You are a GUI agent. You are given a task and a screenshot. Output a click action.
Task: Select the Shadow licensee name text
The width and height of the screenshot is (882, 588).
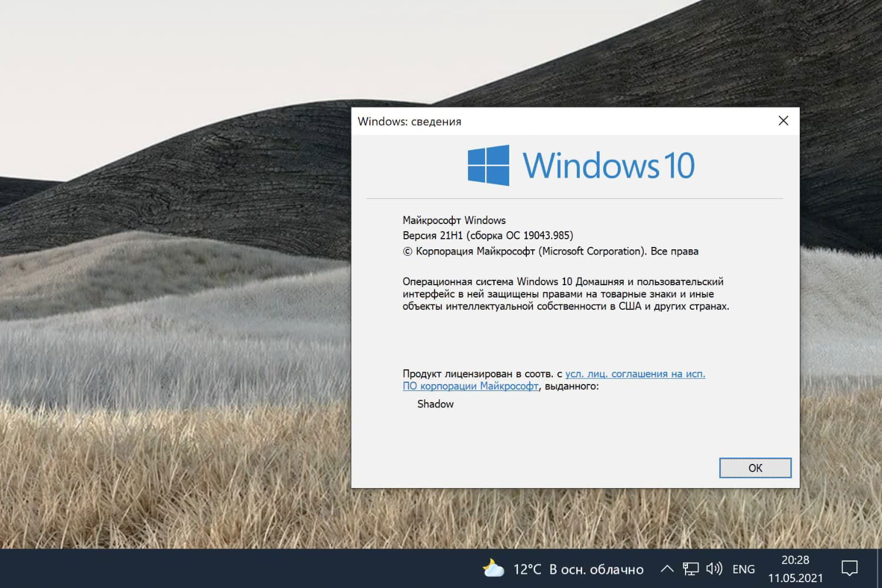pyautogui.click(x=435, y=404)
